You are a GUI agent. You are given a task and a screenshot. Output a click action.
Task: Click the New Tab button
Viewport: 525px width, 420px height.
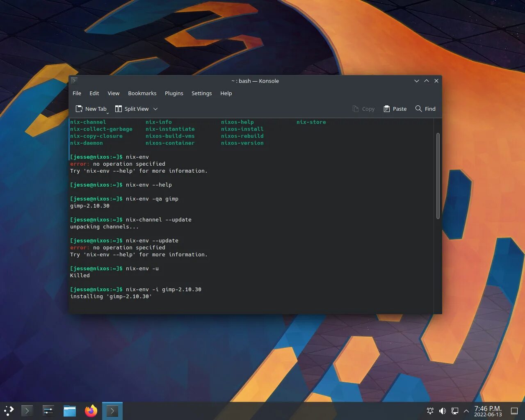(x=91, y=109)
